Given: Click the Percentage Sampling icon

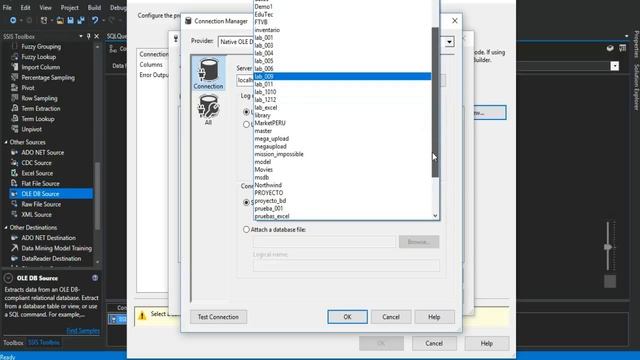Looking at the screenshot, I should [x=15, y=78].
